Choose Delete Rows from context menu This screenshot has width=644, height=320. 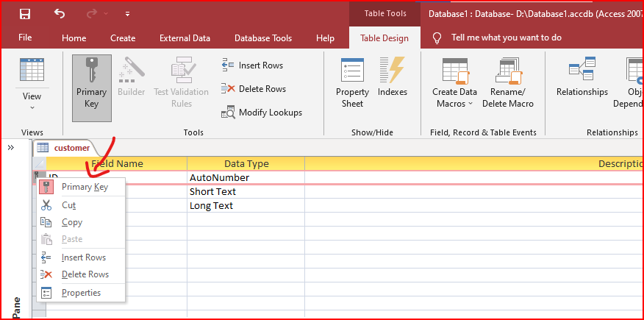pyautogui.click(x=81, y=274)
